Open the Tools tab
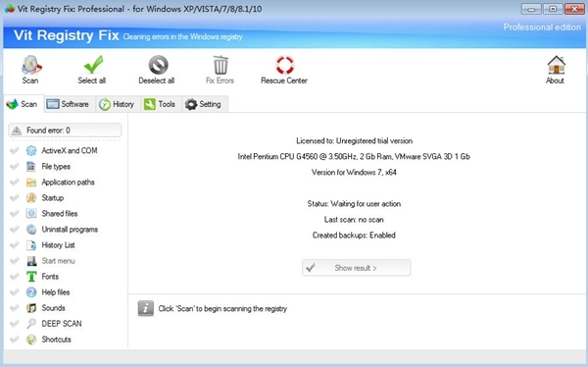The image size is (588, 367). [162, 104]
